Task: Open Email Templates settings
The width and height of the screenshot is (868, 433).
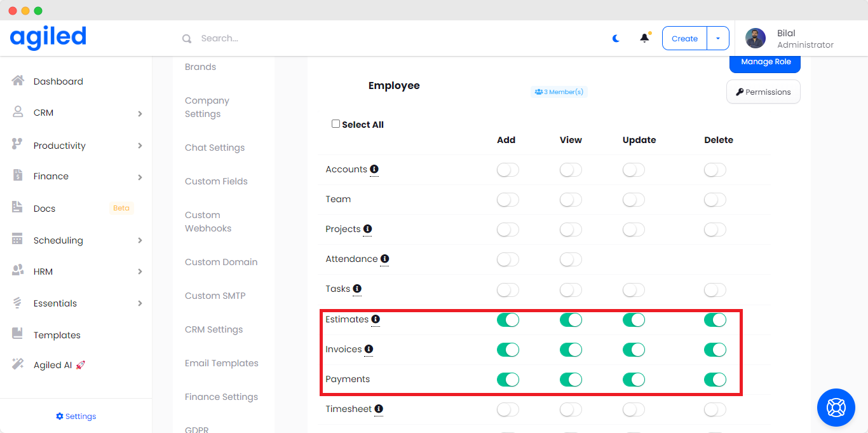Action: click(x=221, y=363)
